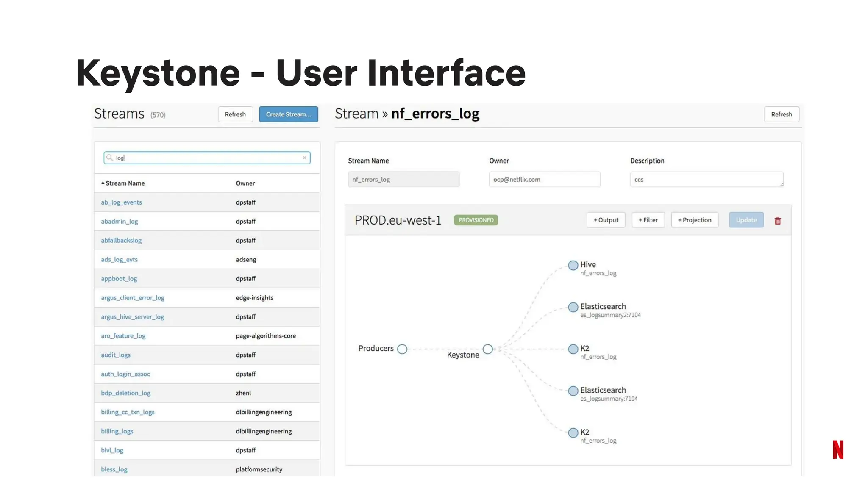The width and height of the screenshot is (868, 488).
Task: Open the bless_log stream
Action: (114, 469)
